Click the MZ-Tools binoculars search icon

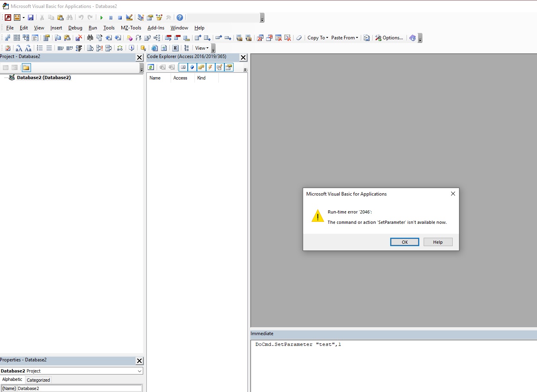(90, 38)
